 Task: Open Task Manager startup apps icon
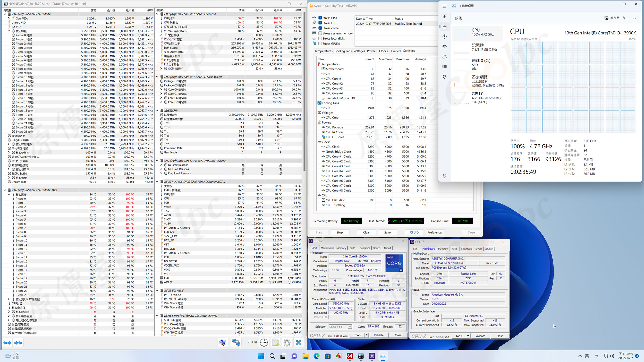pos(445,47)
